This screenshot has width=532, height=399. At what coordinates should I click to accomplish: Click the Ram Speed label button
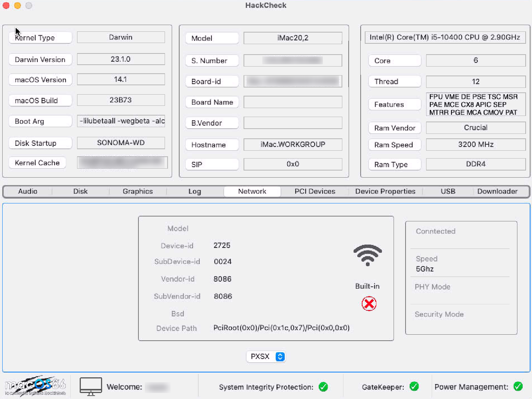[395, 145]
